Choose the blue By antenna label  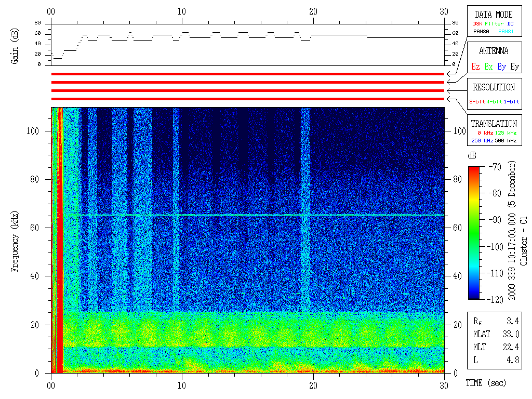pyautogui.click(x=501, y=67)
